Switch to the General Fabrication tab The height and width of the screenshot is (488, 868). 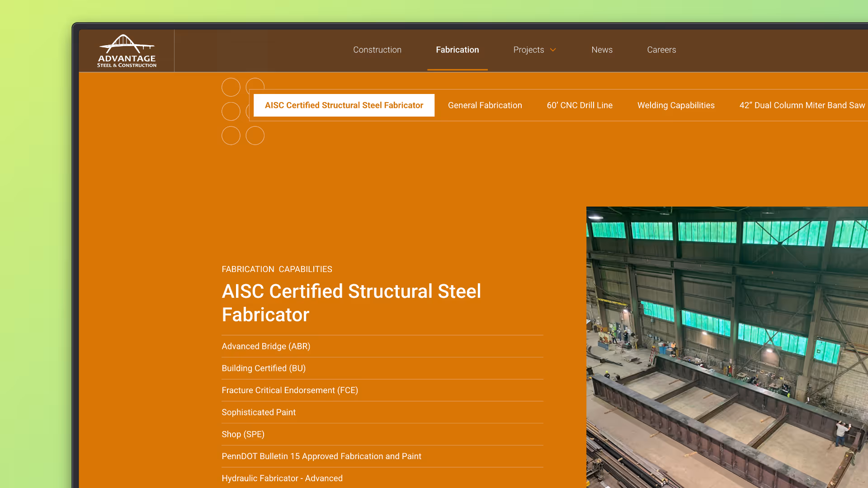[x=485, y=105]
